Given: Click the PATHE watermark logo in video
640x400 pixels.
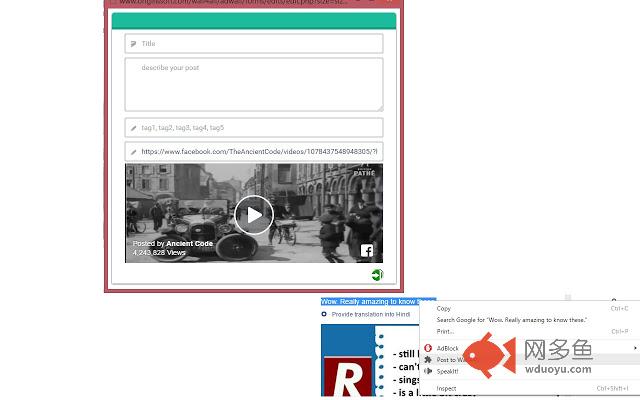Looking at the screenshot, I should coord(364,173).
